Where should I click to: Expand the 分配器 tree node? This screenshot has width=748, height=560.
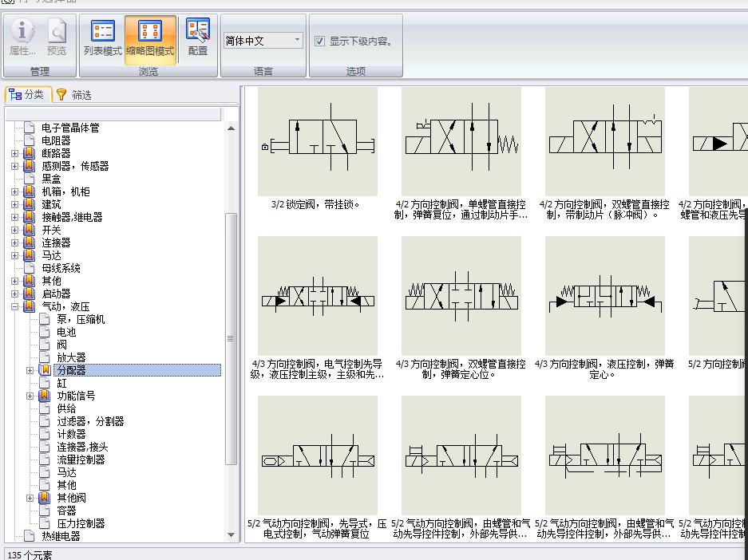30,370
